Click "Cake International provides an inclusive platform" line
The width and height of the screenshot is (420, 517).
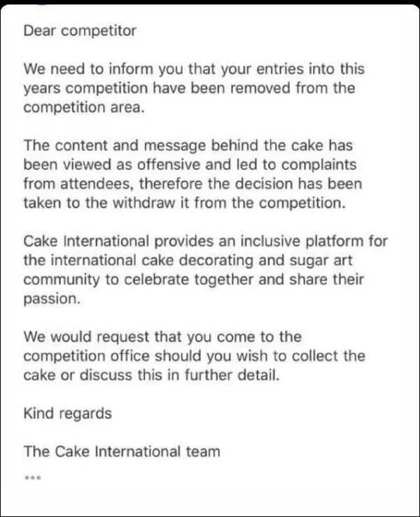[x=205, y=241]
